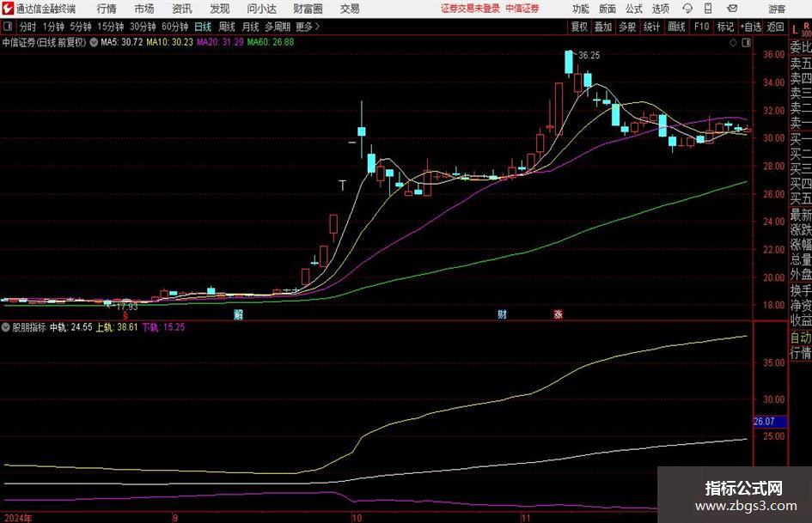Screen dimensions: 812x523
Task: Click the 下轨: 15.25 indicator value
Action: pos(163,327)
